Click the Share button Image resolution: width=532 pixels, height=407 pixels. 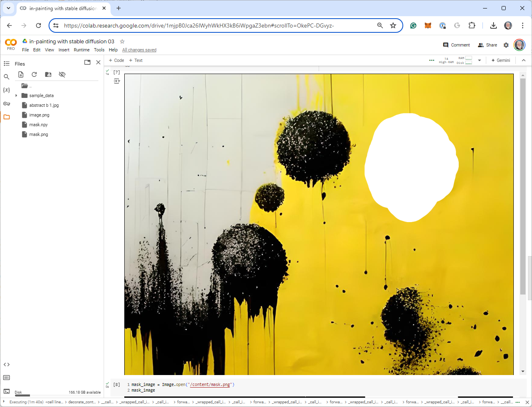[x=487, y=45]
